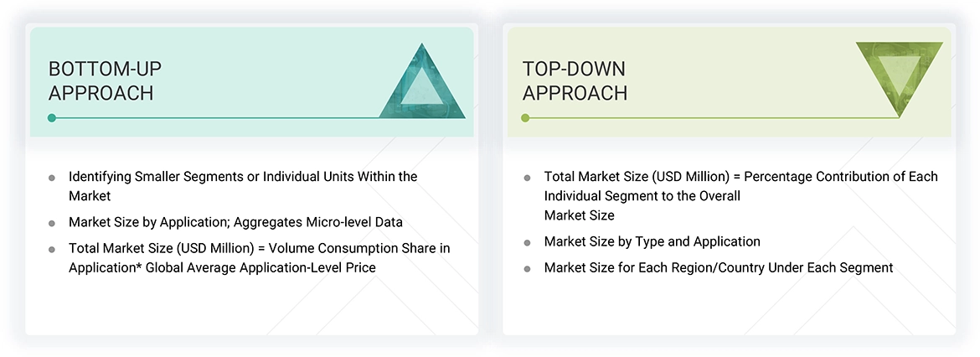Click bullet beside Identifying Smaller Segments

pyautogui.click(x=52, y=178)
